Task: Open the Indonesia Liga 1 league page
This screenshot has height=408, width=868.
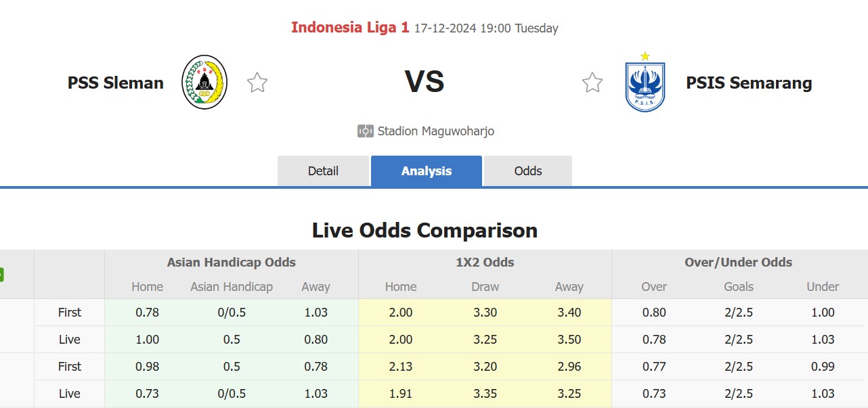Action: 349,28
